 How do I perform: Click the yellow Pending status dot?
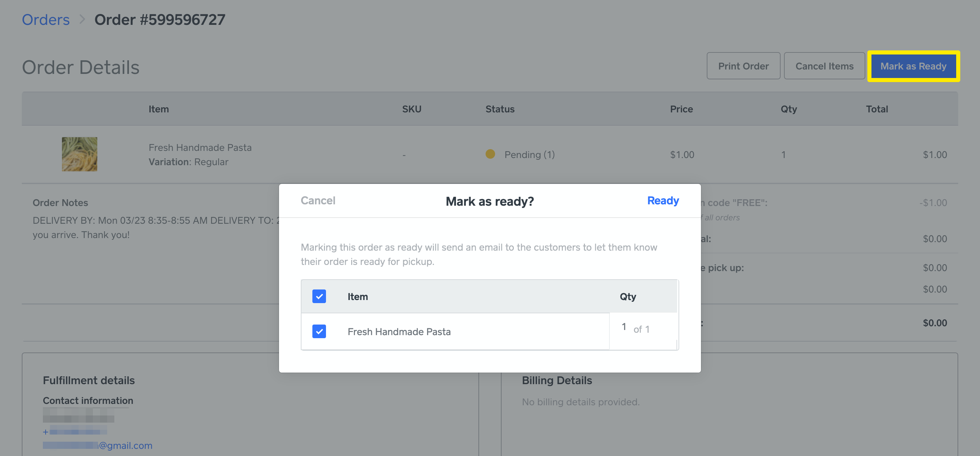click(x=490, y=154)
